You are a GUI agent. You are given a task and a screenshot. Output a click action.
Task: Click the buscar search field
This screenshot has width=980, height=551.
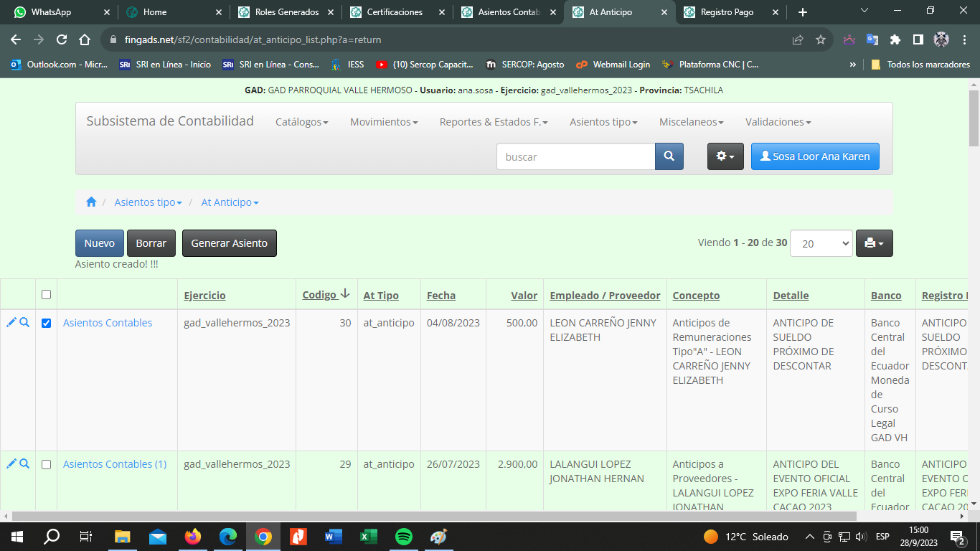click(x=575, y=156)
